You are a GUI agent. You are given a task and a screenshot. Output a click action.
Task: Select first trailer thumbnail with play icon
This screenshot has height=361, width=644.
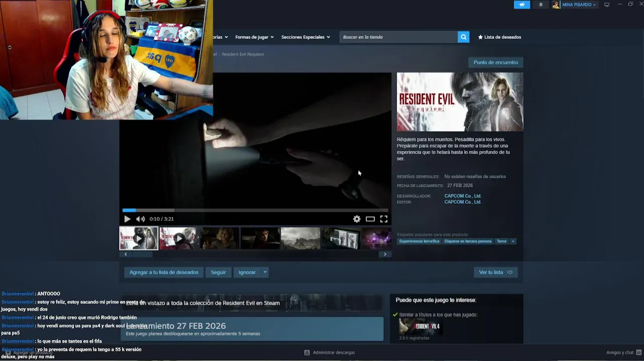pos(139,238)
